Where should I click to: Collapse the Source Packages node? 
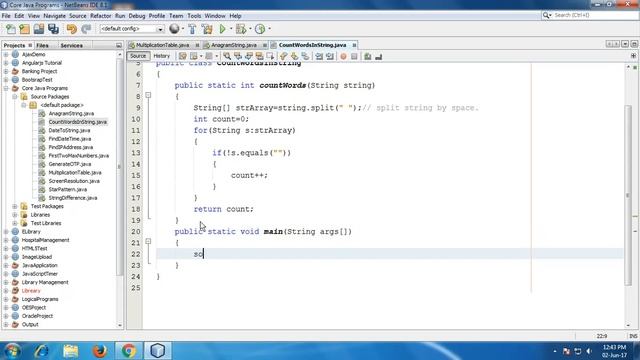[15, 97]
